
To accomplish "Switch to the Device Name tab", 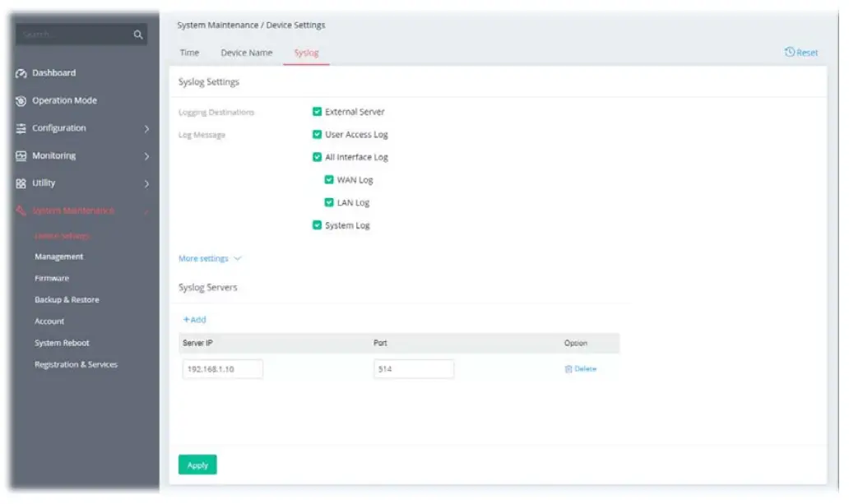I will click(x=246, y=52).
